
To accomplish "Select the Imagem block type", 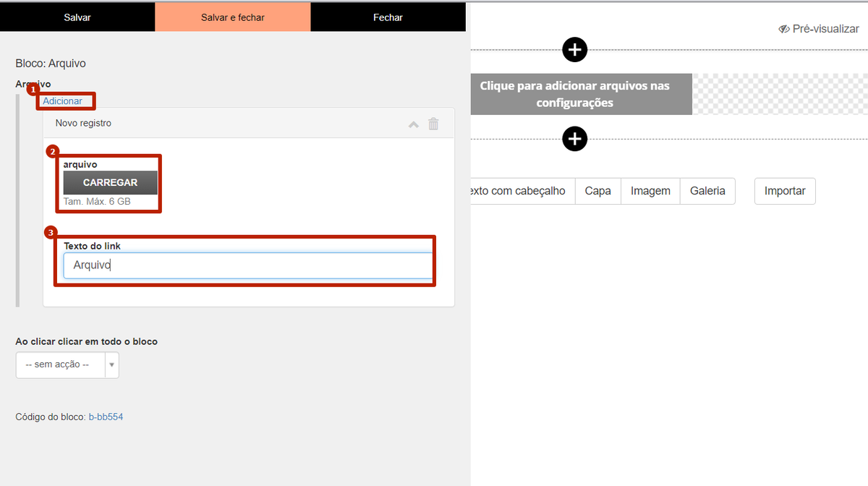I will (x=651, y=192).
